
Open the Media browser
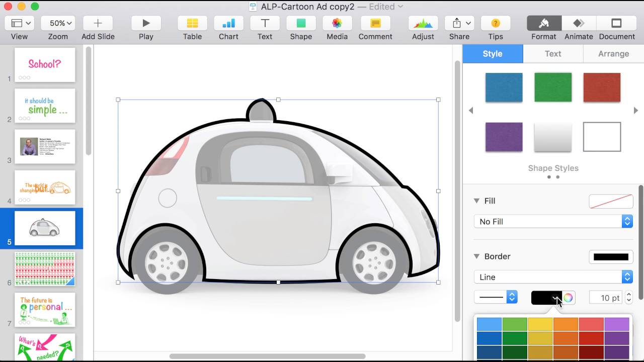pos(337,23)
